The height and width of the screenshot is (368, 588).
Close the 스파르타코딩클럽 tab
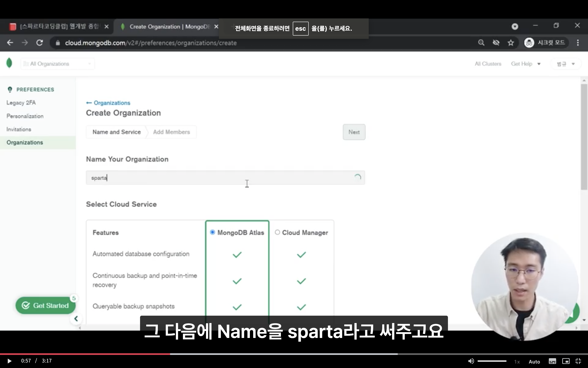(106, 27)
